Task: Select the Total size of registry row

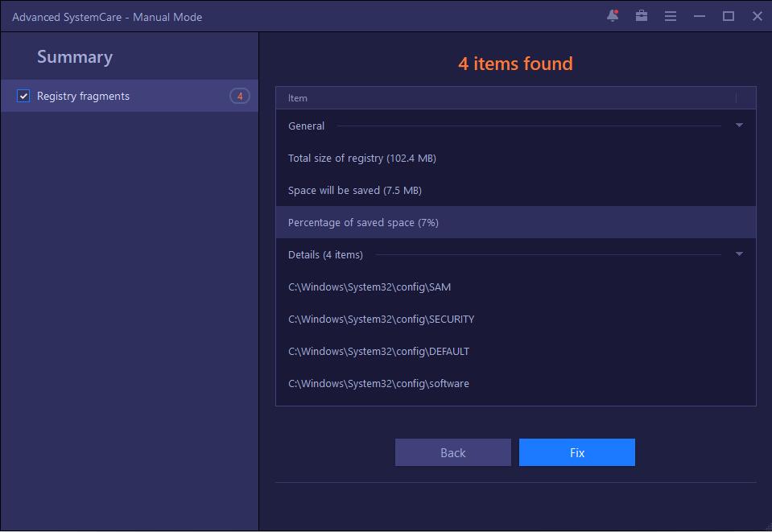Action: coord(515,158)
